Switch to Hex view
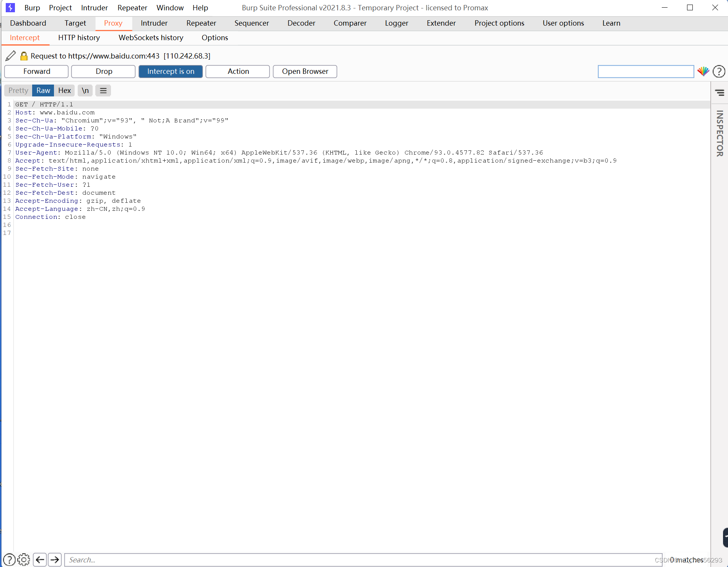 tap(64, 91)
